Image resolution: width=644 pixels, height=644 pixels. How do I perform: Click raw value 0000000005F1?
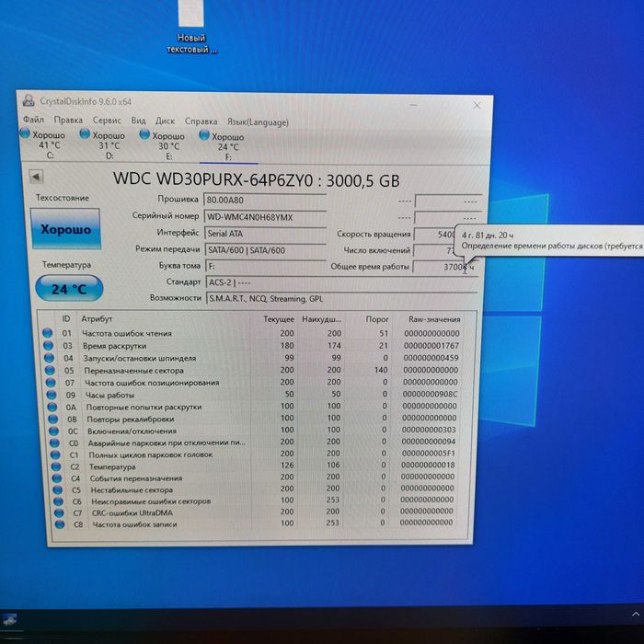[x=429, y=454]
